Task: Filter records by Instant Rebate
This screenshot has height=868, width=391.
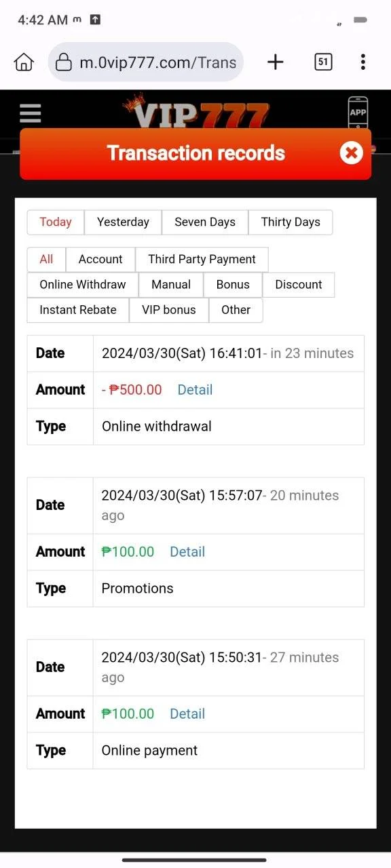Action: click(x=78, y=310)
